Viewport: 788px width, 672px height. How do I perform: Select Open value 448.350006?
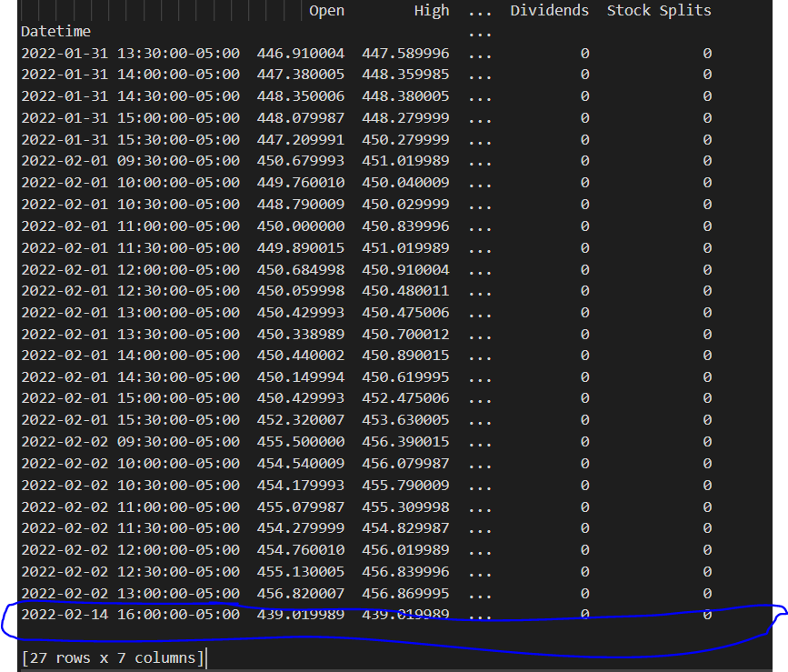[301, 96]
